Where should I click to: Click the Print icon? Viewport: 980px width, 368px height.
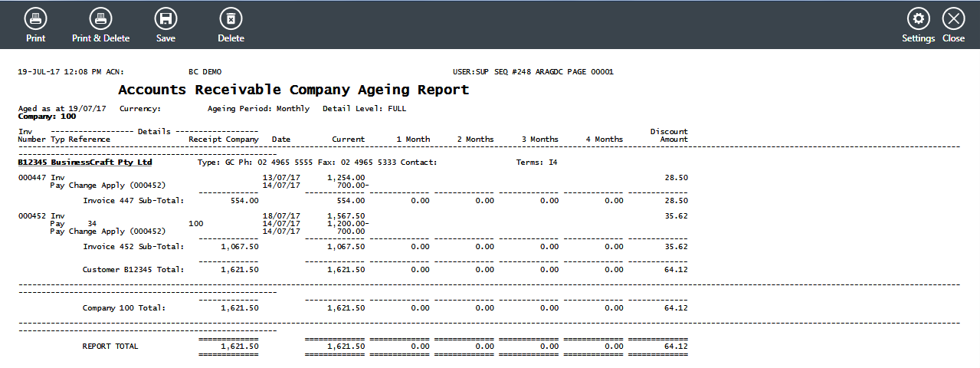35,25
